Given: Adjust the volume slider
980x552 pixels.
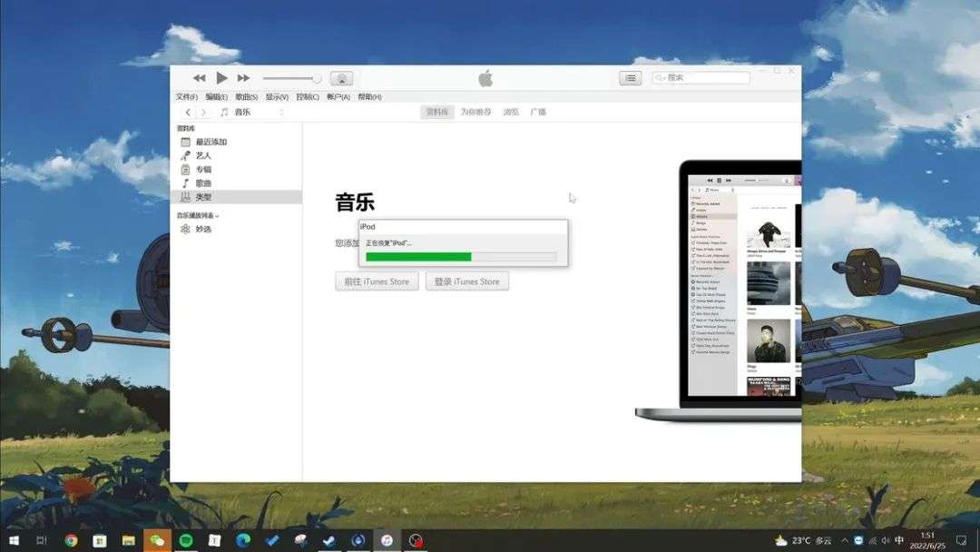Looking at the screenshot, I should tap(292, 78).
